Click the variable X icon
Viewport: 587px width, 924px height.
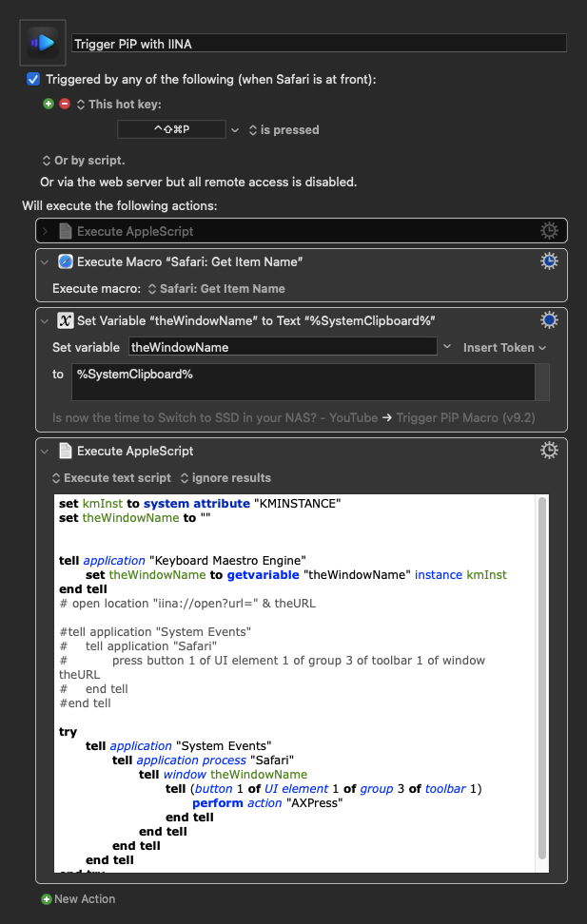tap(66, 320)
